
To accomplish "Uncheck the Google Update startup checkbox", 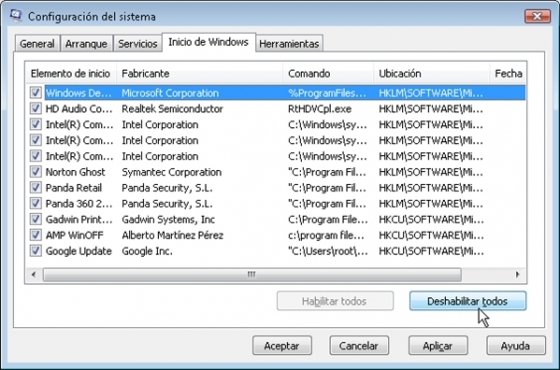I will [x=35, y=251].
